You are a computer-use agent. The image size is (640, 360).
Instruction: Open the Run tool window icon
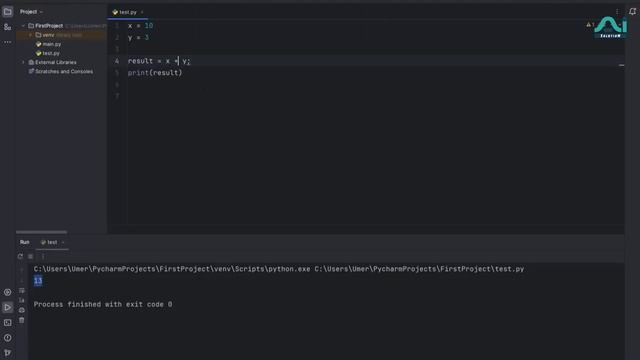click(7, 307)
